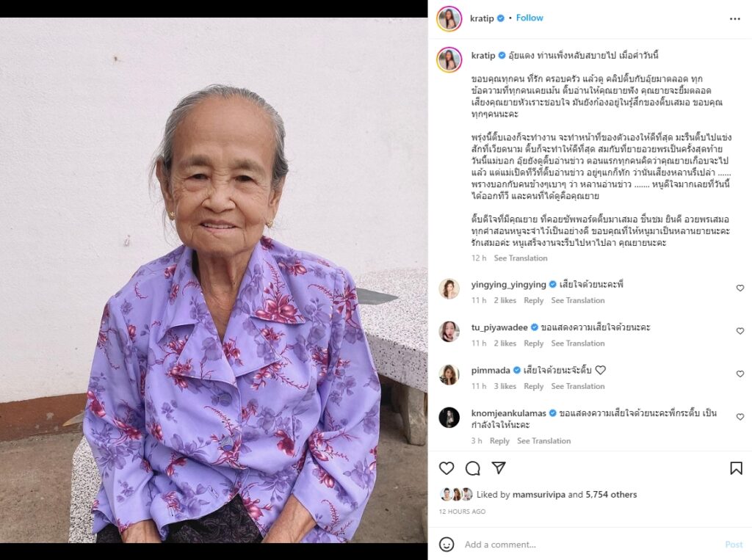Like yingying_yingying's comment heart
Viewport: 752px width, 560px height.
[740, 288]
